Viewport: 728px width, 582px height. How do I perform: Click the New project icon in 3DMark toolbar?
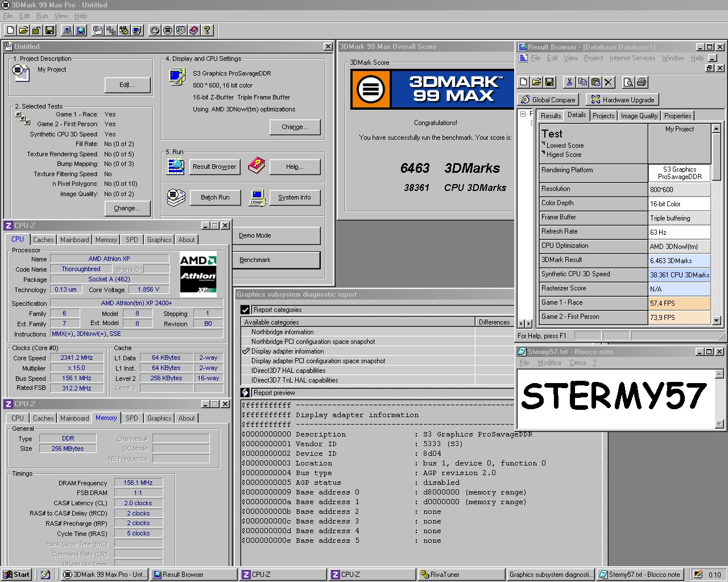[x=10, y=30]
